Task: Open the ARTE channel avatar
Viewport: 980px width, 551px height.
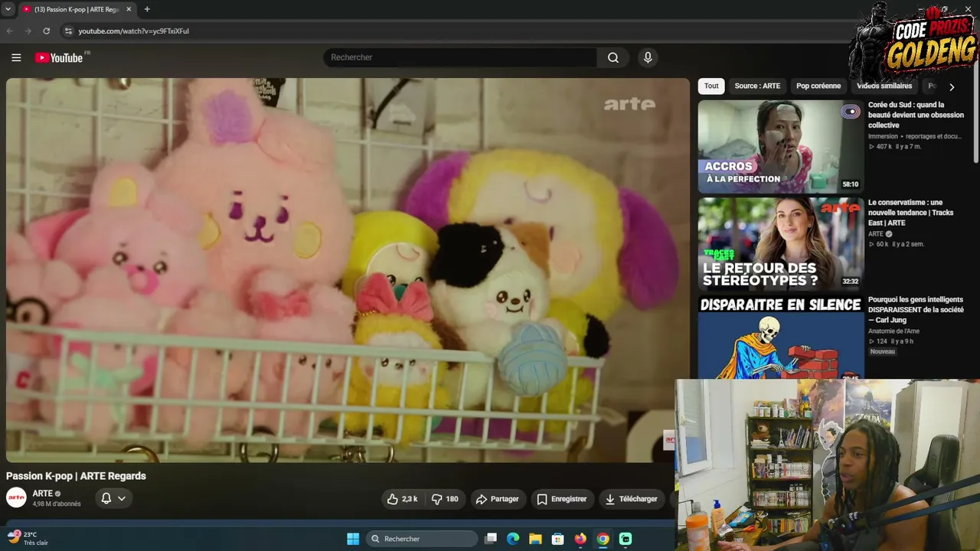Action: (x=16, y=498)
